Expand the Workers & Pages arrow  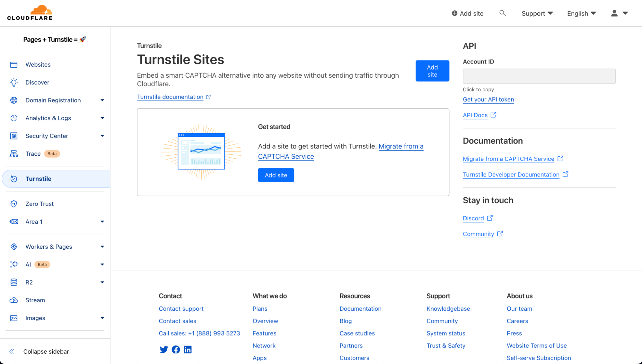click(x=102, y=247)
